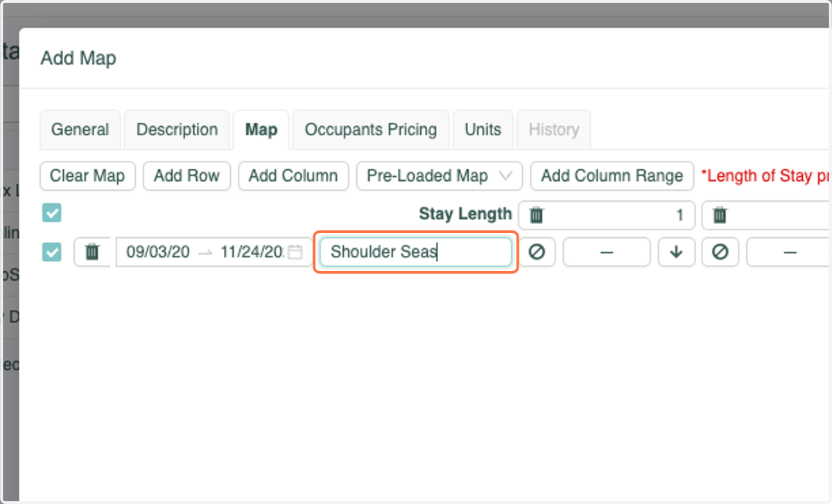Click the red Length of Stay note
Screen dimensions: 832x504
[766, 176]
